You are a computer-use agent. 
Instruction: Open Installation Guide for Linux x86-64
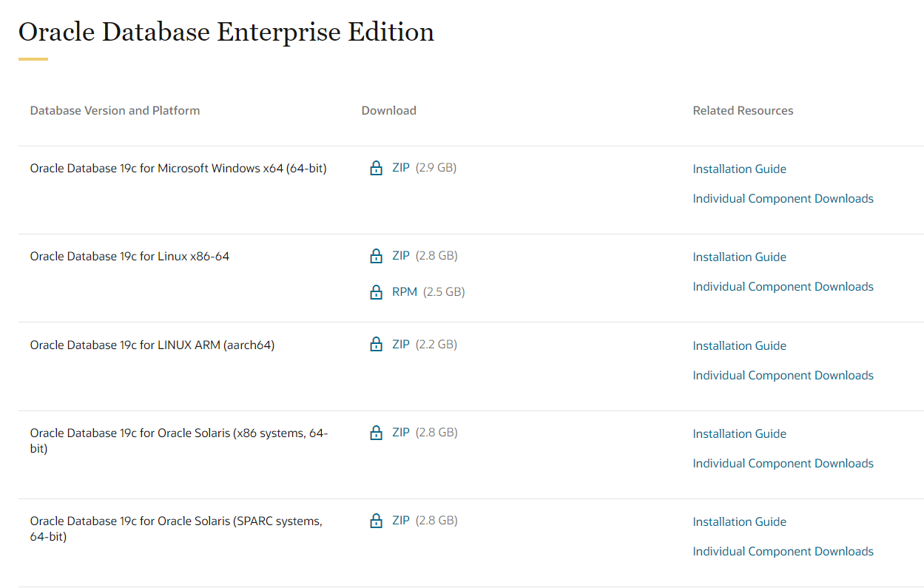pyautogui.click(x=739, y=257)
